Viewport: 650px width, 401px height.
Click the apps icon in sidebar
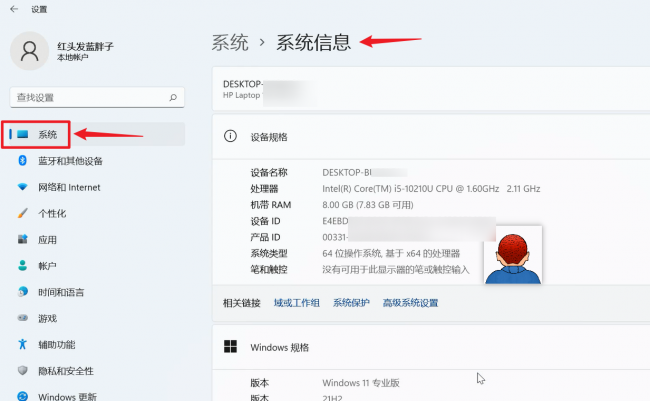(x=22, y=239)
